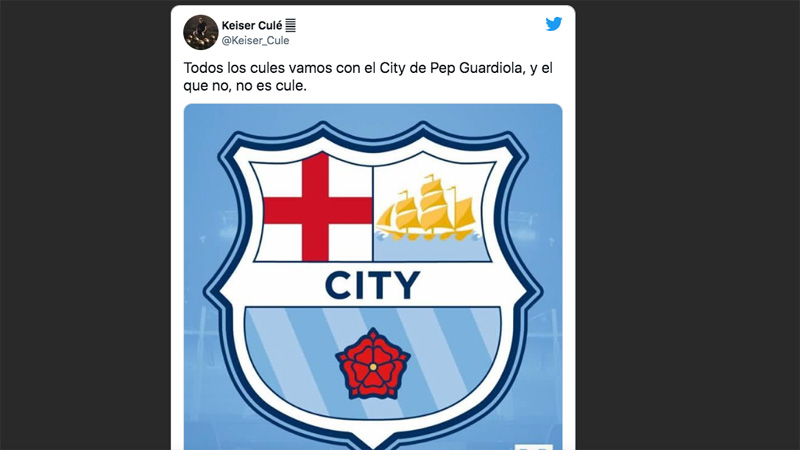This screenshot has width=800, height=450.
Task: Click the blue waves beneath the golden ship
Action: (x=429, y=236)
